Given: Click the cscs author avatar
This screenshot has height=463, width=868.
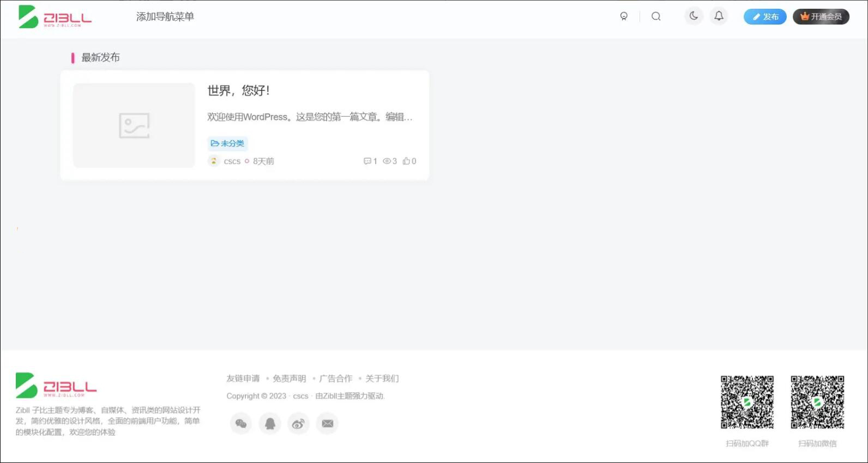Looking at the screenshot, I should pyautogui.click(x=214, y=161).
